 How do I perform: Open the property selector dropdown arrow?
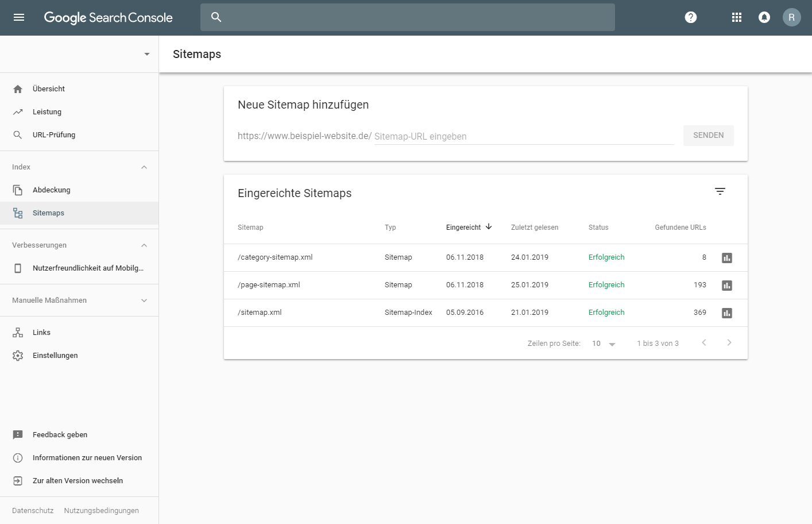[x=147, y=54]
